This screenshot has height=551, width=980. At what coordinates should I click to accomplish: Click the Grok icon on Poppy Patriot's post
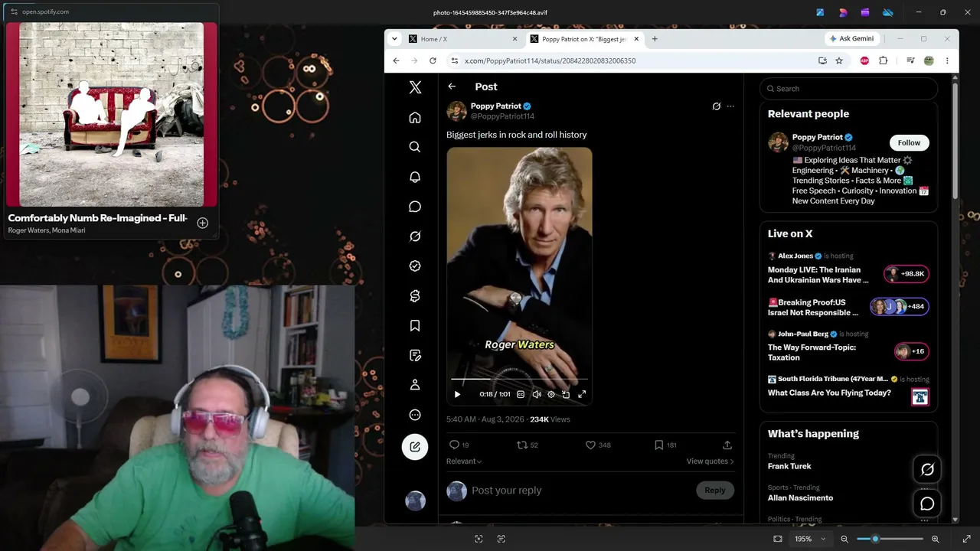tap(716, 106)
